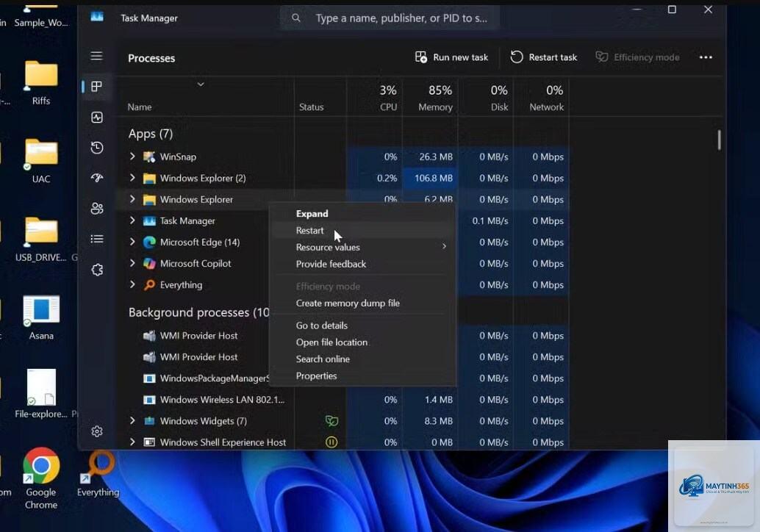The image size is (760, 532).
Task: Expand the WinSnap process group
Action: (x=132, y=156)
